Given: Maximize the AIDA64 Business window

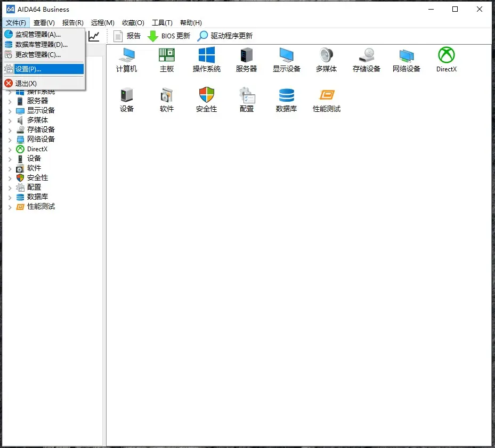Looking at the screenshot, I should (x=455, y=9).
